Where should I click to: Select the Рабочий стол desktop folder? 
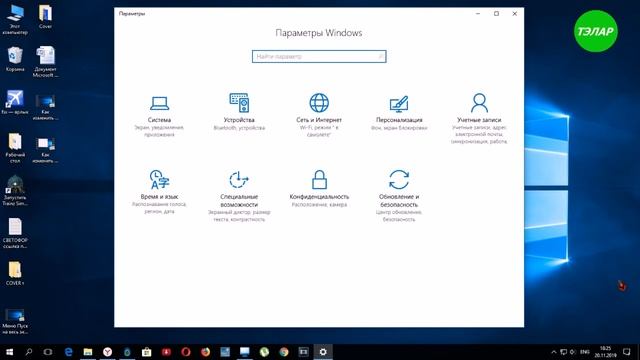click(x=15, y=148)
